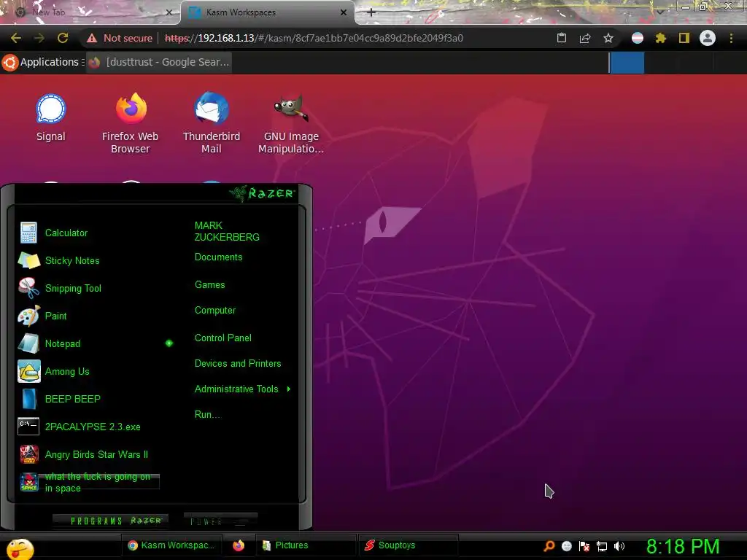Open a new browser tab with plus
747x560 pixels.
tap(371, 12)
